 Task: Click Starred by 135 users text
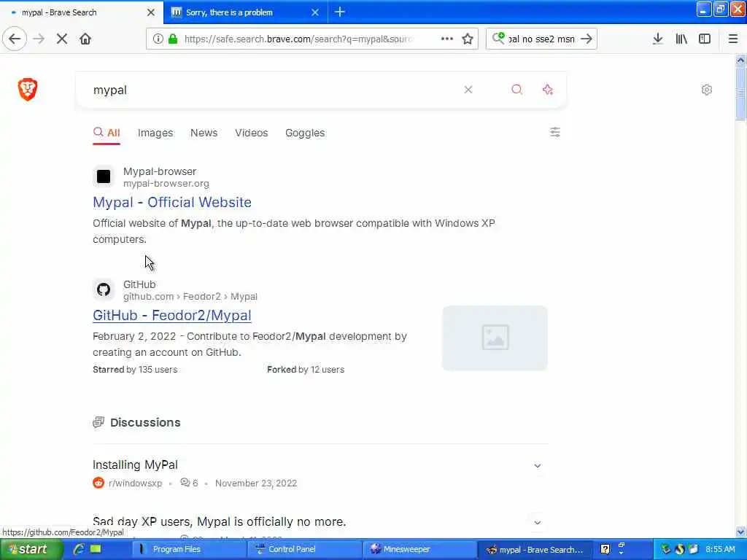point(135,370)
